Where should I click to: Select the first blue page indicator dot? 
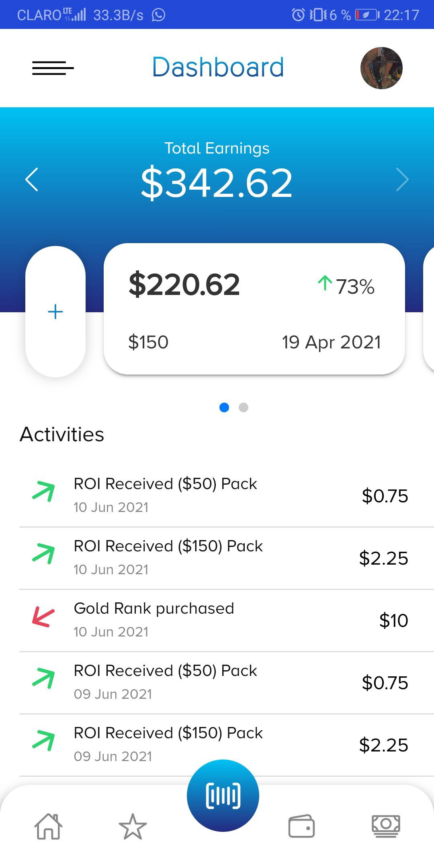coord(224,407)
